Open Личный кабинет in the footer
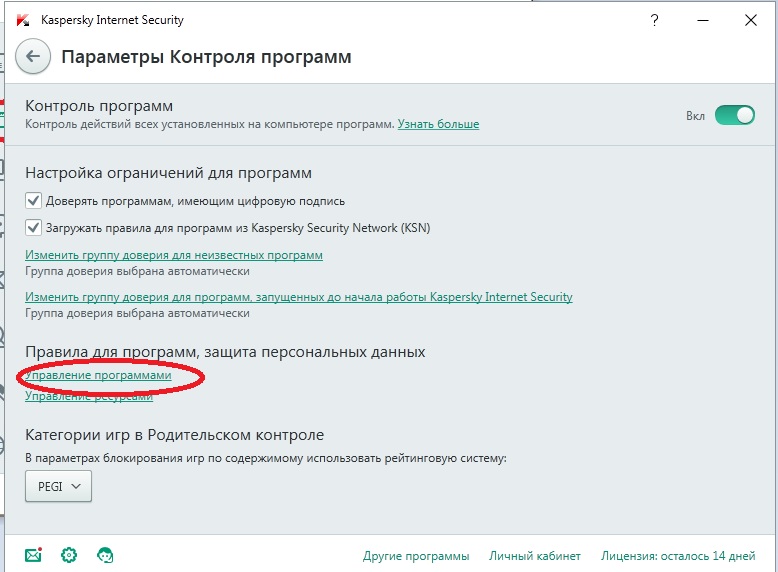 point(535,556)
